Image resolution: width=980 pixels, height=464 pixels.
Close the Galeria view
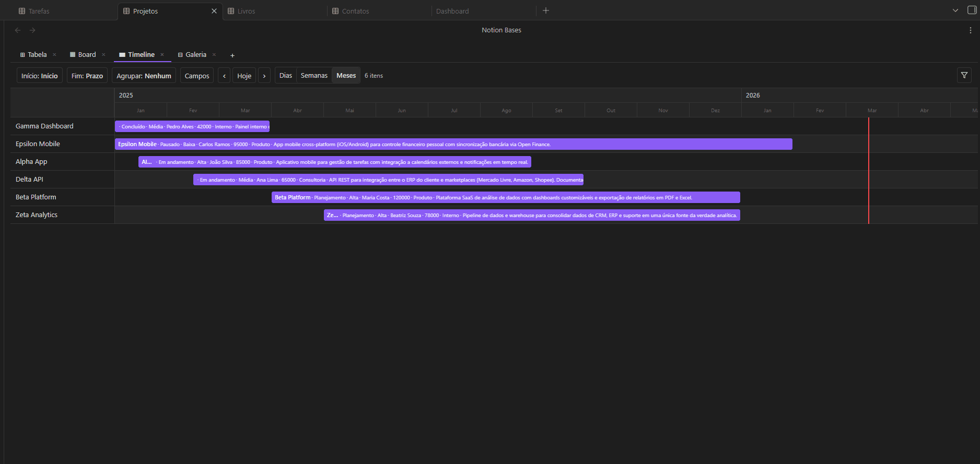(214, 55)
